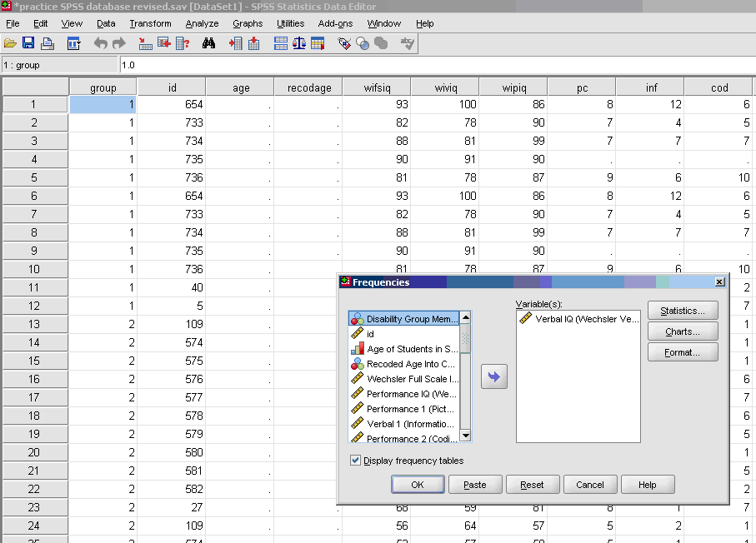Click the Paste button in Frequencies dialog

(x=475, y=485)
